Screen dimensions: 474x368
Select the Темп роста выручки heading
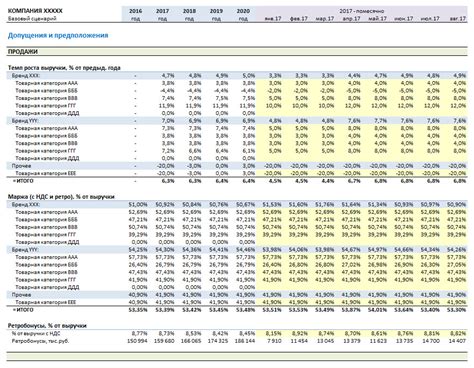click(x=64, y=68)
